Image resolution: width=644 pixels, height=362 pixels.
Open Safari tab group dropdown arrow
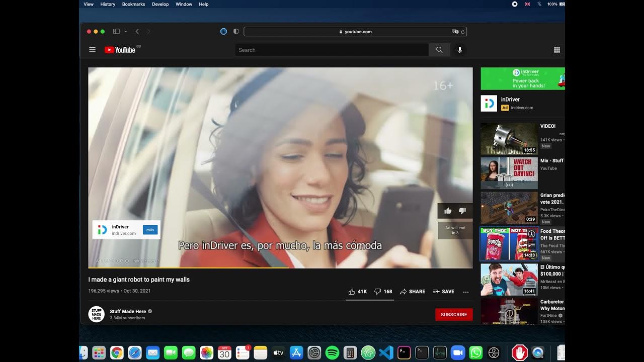[126, 32]
